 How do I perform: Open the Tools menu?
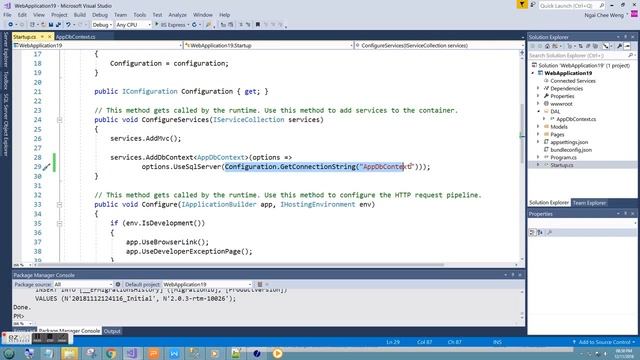140,15
